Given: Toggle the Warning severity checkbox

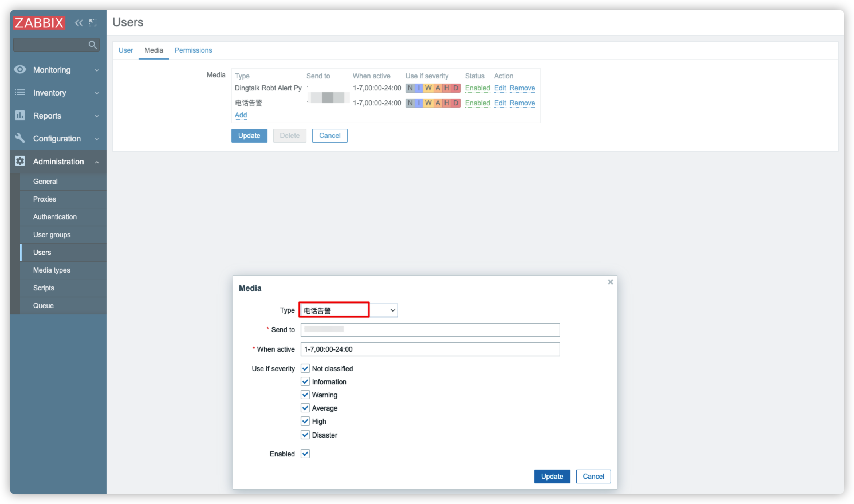Looking at the screenshot, I should 305,395.
